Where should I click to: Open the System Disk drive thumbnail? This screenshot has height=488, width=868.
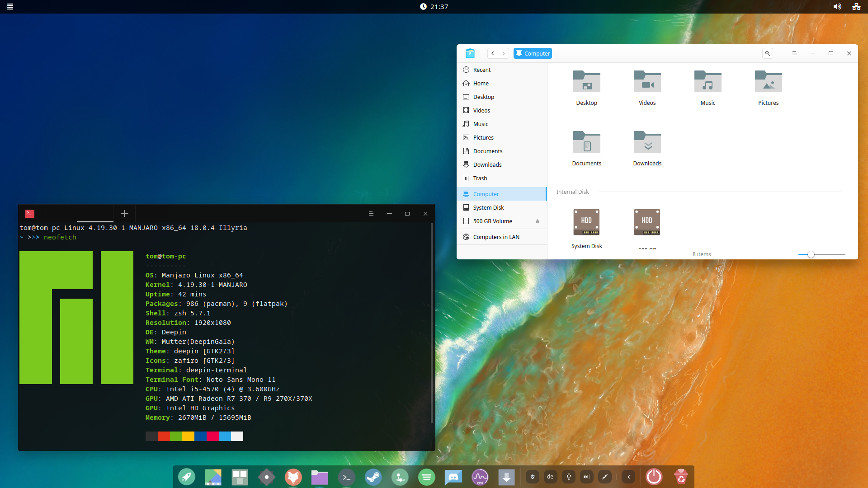click(x=586, y=222)
